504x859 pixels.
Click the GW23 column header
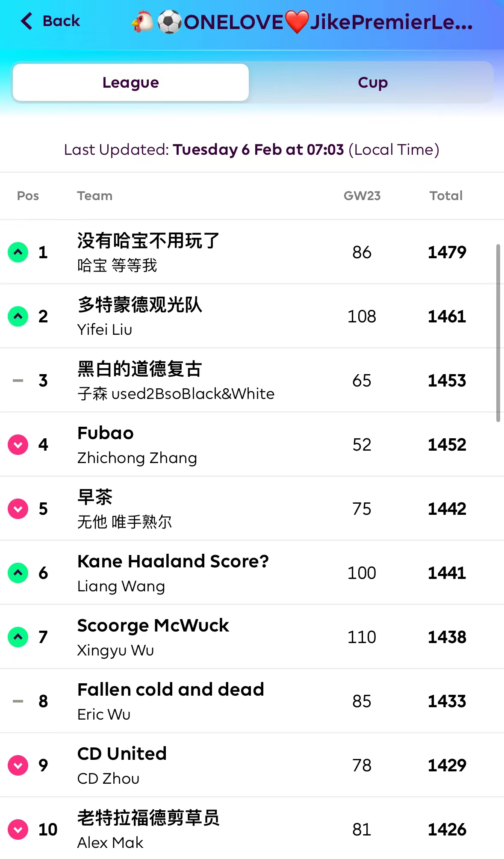tap(362, 196)
